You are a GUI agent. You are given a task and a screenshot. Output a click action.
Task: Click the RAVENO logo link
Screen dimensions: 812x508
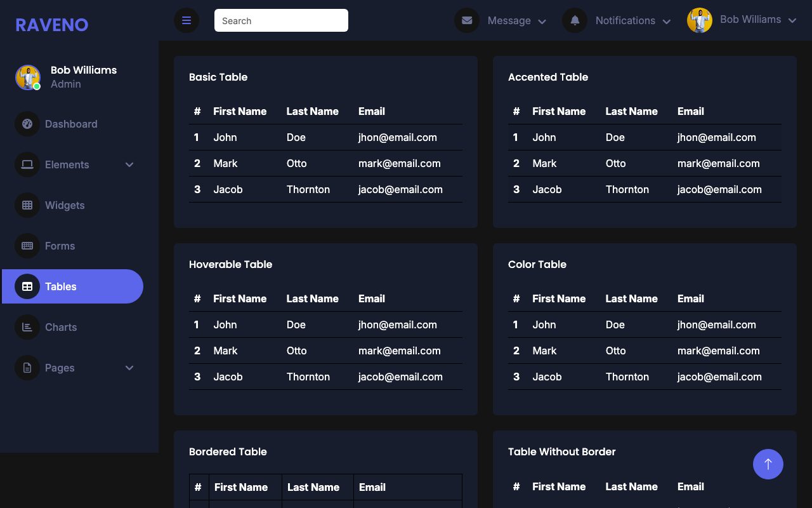[x=52, y=25]
